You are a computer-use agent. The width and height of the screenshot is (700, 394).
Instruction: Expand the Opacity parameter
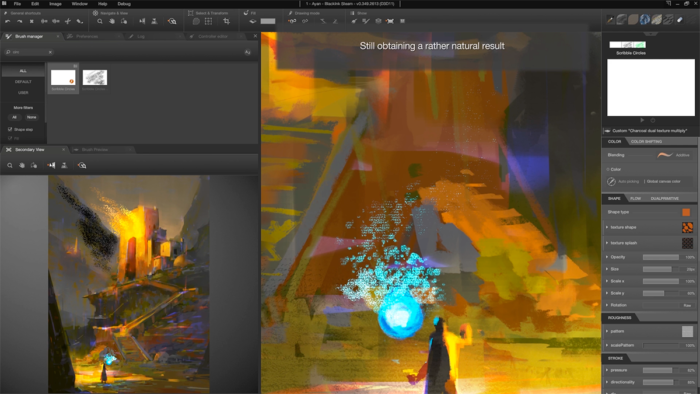tap(607, 257)
